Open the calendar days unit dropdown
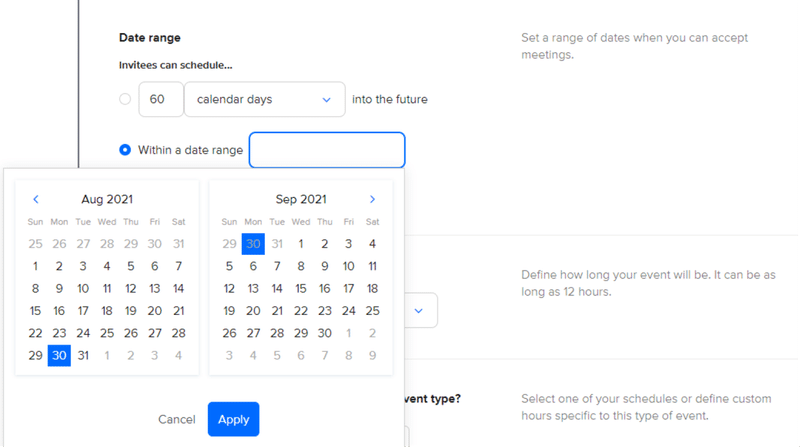This screenshot has height=447, width=800. [x=264, y=99]
